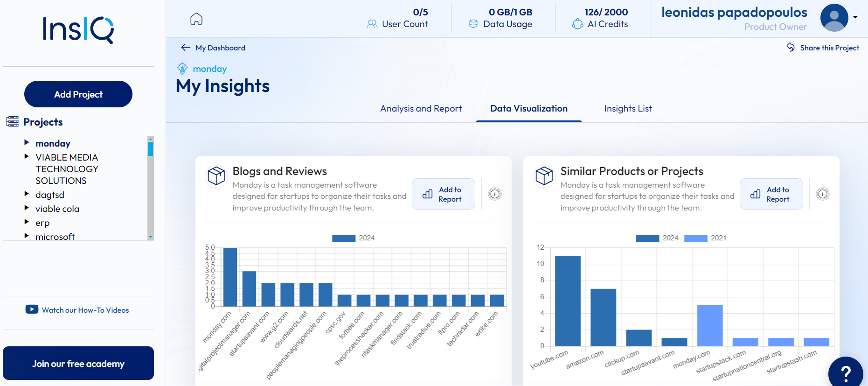Click the User Count people icon
The image size is (868, 386).
(x=372, y=24)
